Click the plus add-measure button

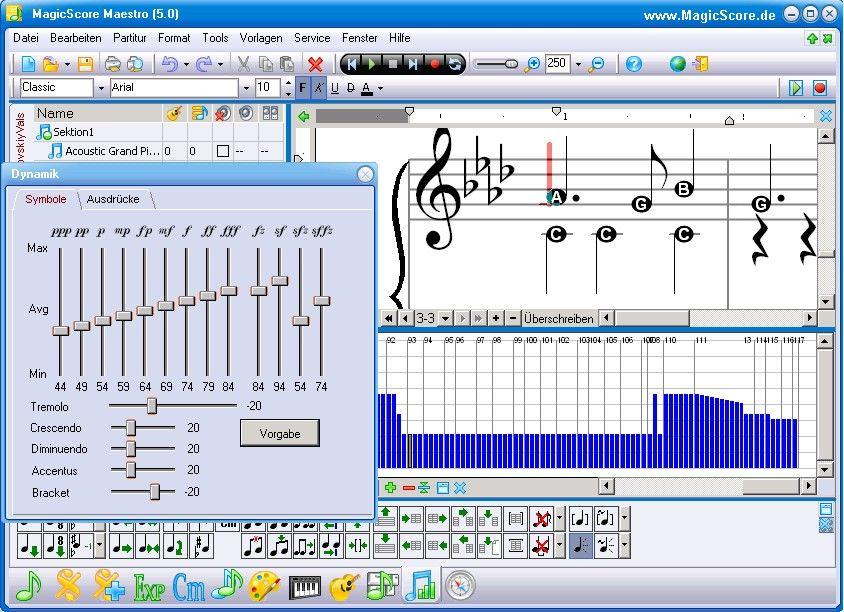point(495,318)
